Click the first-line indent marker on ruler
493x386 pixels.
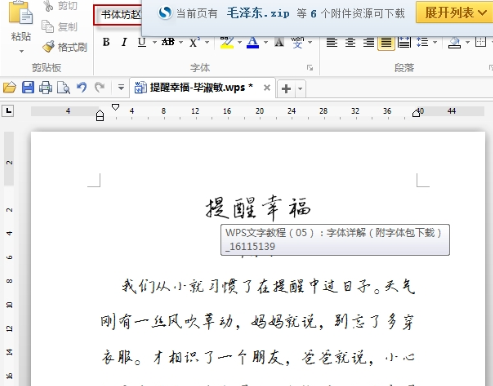115,107
